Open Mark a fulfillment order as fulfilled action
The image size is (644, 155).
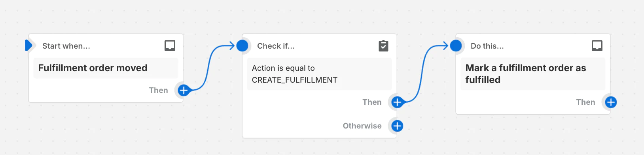click(533, 74)
